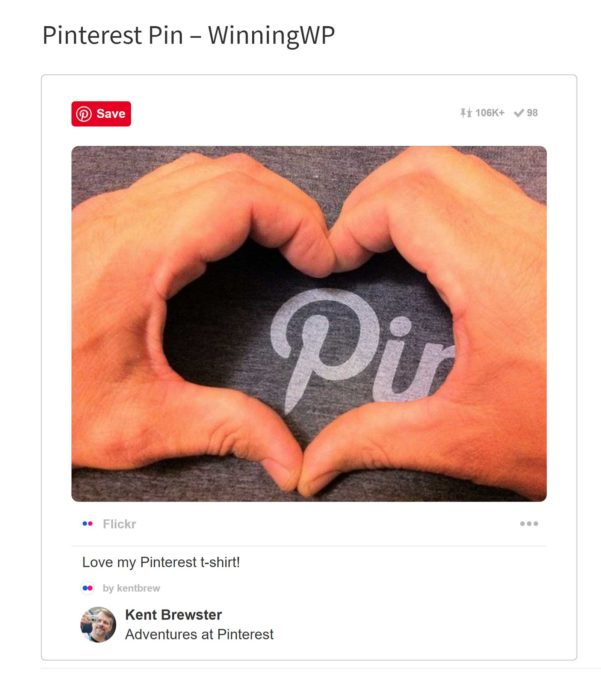Click Kent Brewster's profile avatar
This screenshot has height=688, width=601.
pos(98,624)
